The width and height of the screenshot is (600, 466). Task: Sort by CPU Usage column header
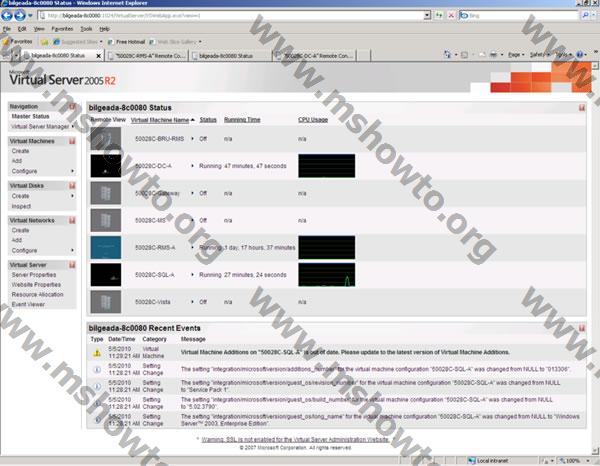tap(313, 120)
